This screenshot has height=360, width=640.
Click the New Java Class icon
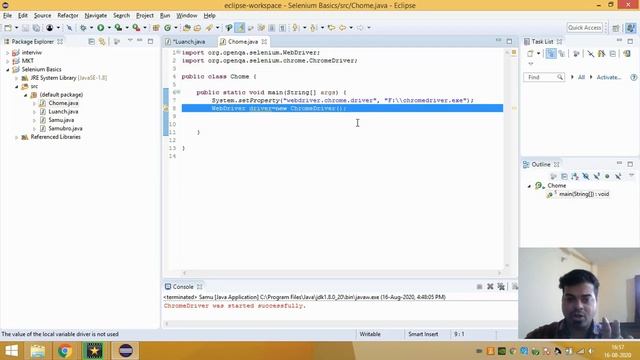click(x=167, y=28)
